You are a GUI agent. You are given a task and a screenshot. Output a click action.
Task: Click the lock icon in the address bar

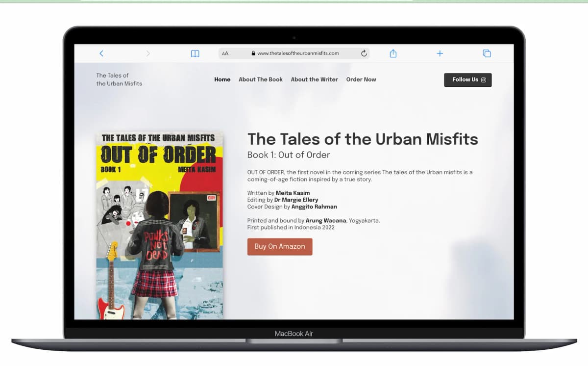[253, 53]
